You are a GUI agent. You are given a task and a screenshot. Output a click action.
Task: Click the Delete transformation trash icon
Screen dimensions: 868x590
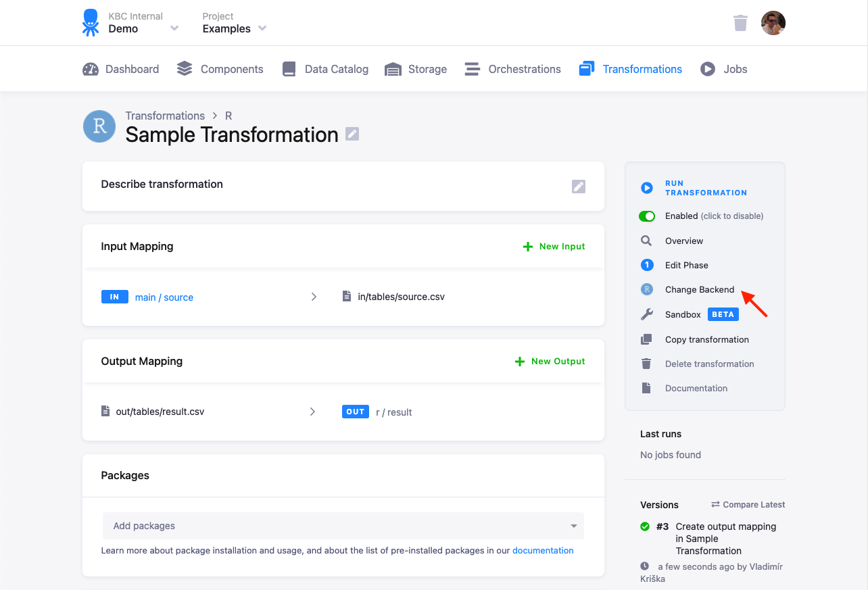(x=646, y=364)
